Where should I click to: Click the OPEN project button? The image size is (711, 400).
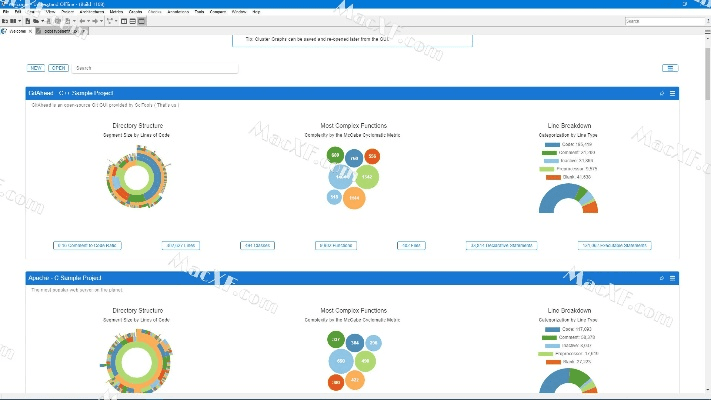59,68
